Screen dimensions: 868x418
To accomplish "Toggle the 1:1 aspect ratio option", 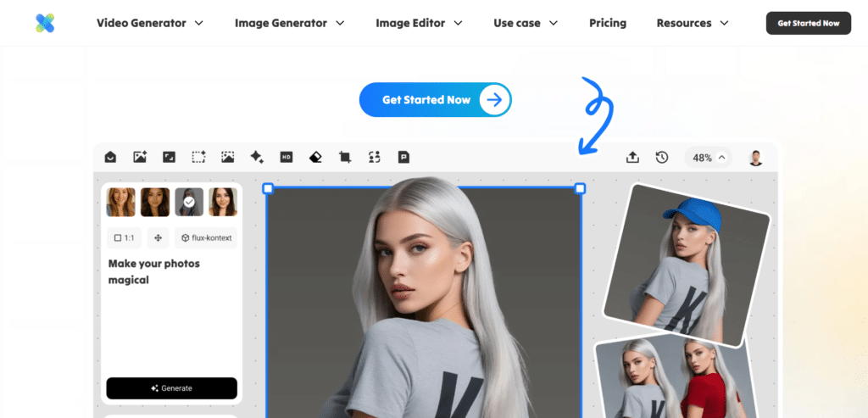I will click(125, 238).
